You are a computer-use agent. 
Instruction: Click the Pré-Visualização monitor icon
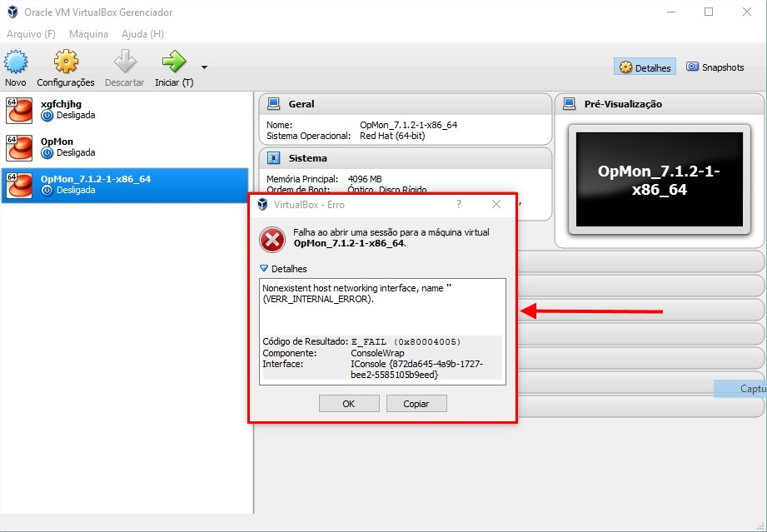[x=570, y=104]
